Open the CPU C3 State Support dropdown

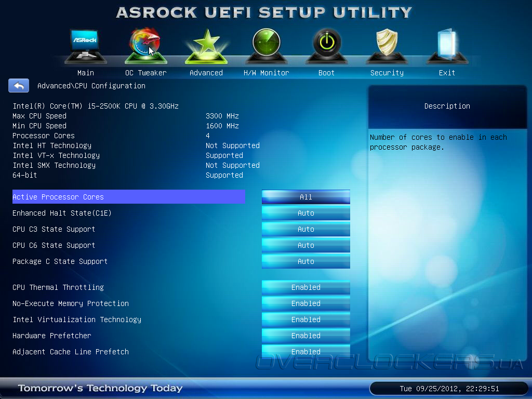pyautogui.click(x=305, y=229)
